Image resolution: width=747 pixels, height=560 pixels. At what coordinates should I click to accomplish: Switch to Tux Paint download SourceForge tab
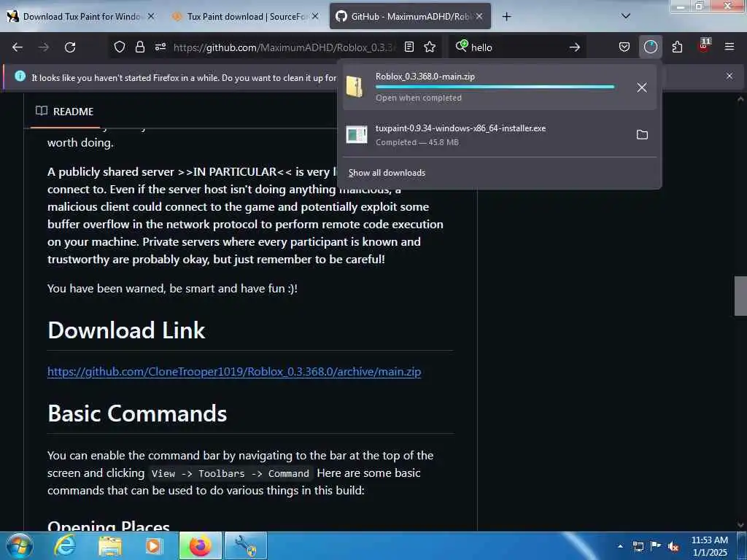pyautogui.click(x=245, y=17)
